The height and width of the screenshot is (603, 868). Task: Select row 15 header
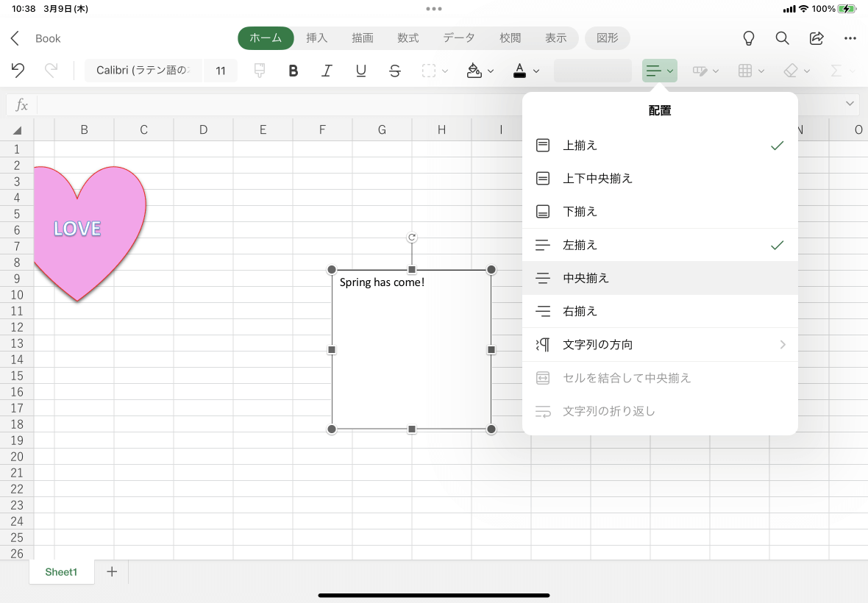point(17,376)
